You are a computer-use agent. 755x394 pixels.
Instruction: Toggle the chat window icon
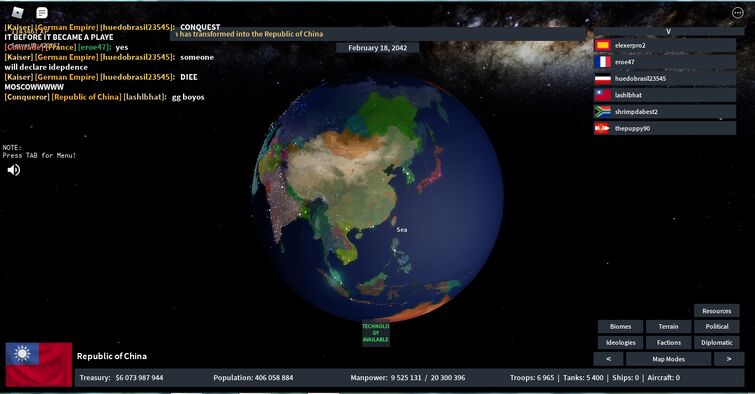pos(42,13)
